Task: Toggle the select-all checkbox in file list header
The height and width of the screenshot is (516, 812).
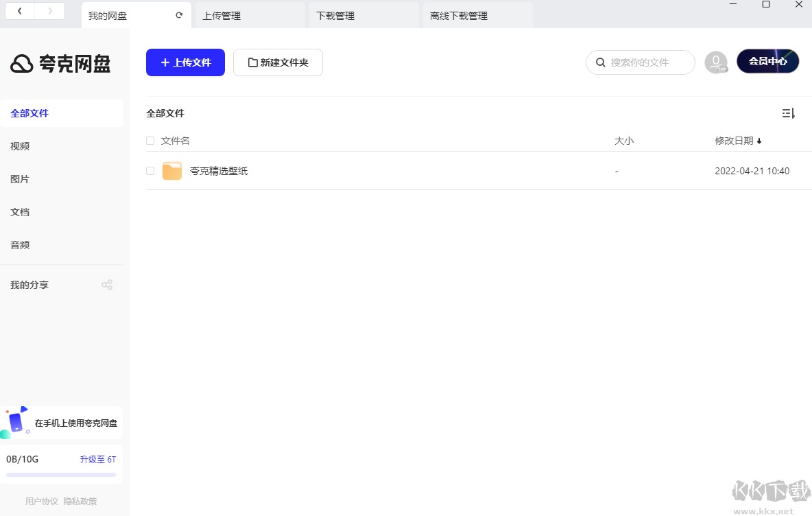Action: (150, 140)
